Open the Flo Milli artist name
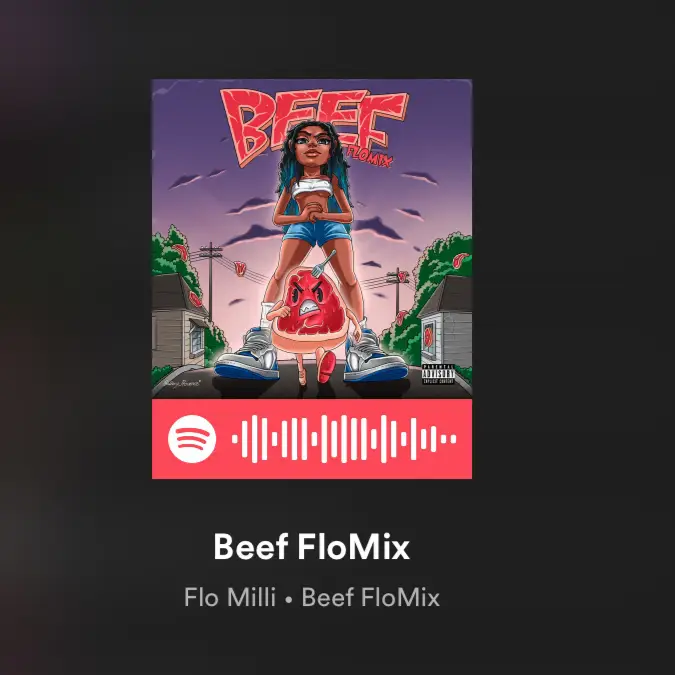This screenshot has width=675, height=675. pos(230,598)
